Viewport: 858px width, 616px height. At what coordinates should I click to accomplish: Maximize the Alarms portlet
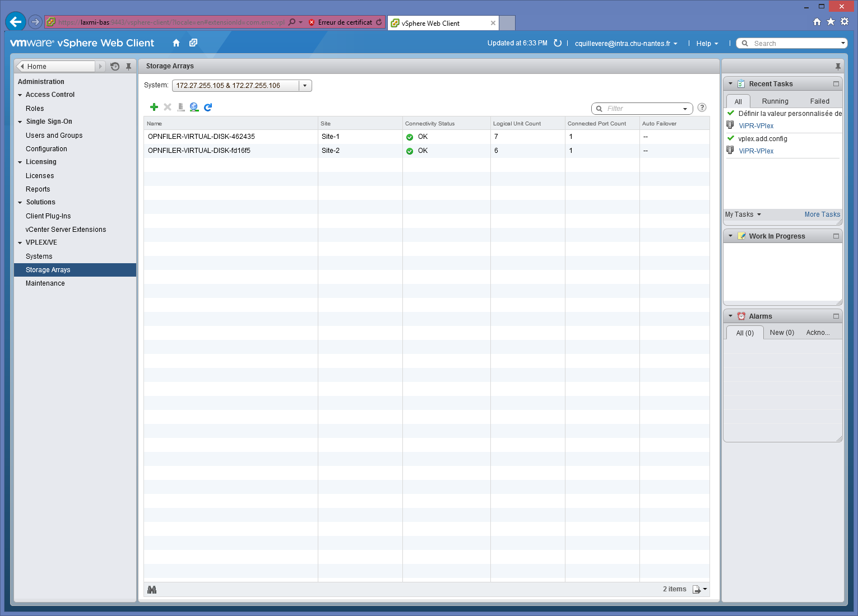[836, 316]
